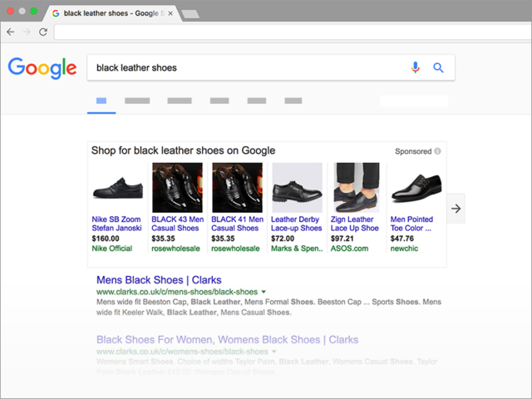Select the active blue search tab
This screenshot has width=532, height=399.
coord(101,101)
